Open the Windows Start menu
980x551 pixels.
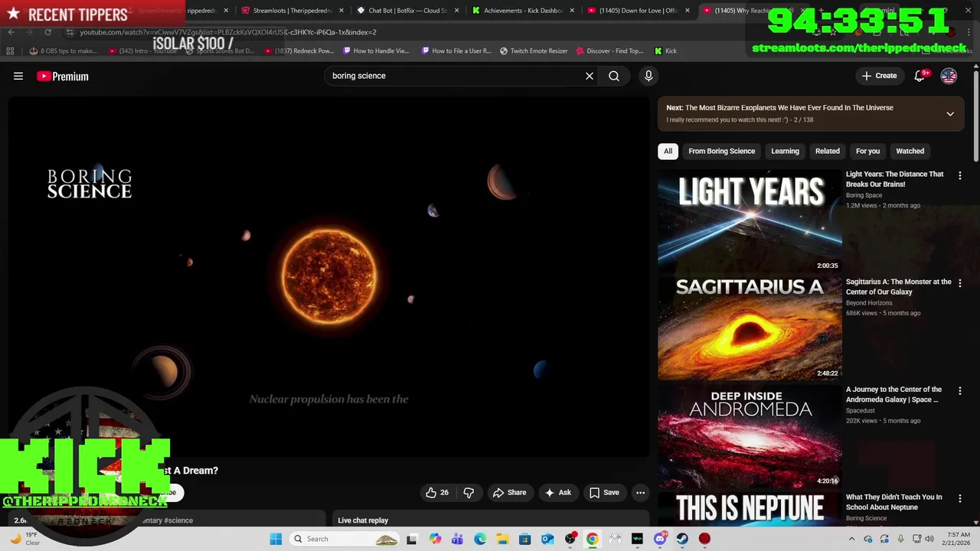(276, 539)
